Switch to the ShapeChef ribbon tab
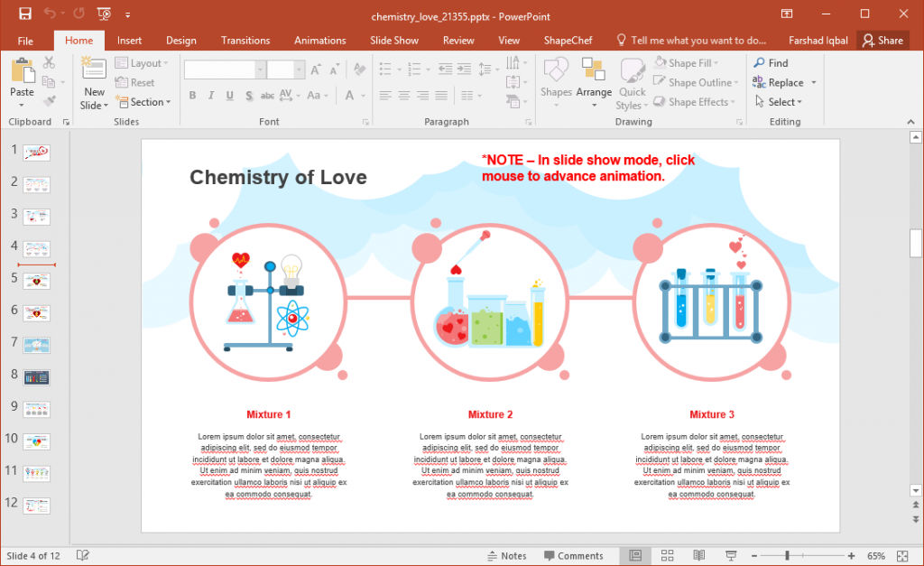Image resolution: width=924 pixels, height=566 pixels. 568,40
